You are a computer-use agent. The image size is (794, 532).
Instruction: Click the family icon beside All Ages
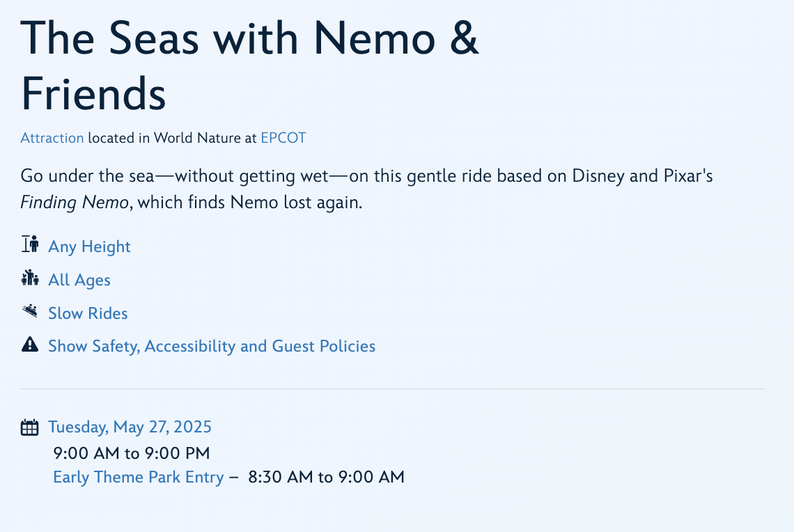(x=29, y=279)
